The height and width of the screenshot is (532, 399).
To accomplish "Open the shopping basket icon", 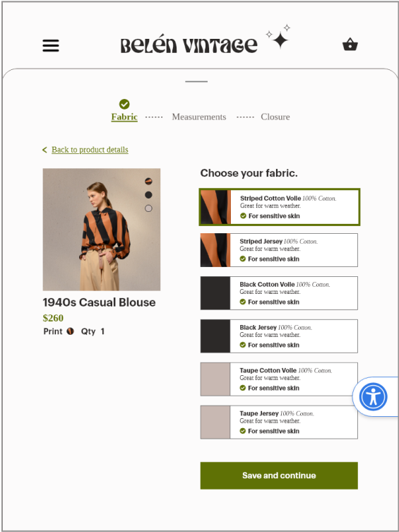I will pyautogui.click(x=350, y=45).
